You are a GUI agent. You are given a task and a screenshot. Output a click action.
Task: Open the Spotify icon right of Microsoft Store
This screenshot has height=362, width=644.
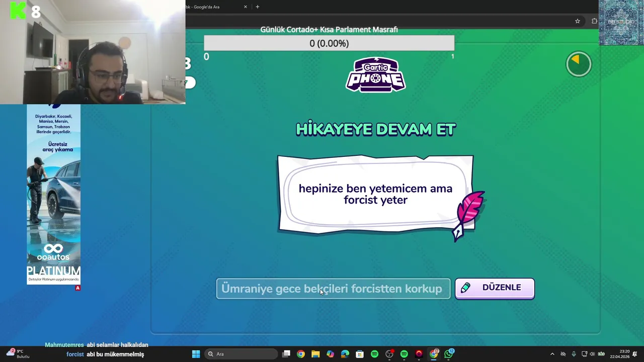point(374,354)
